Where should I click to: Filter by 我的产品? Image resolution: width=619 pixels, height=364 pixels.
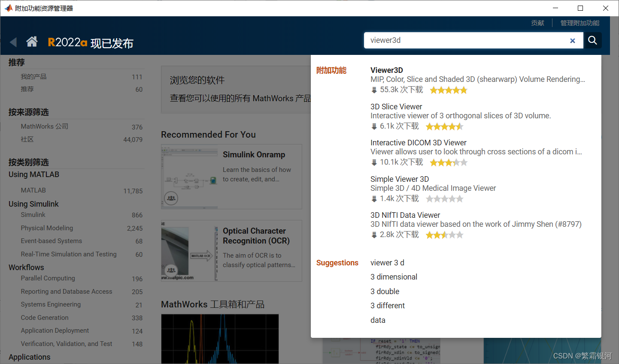coord(33,77)
